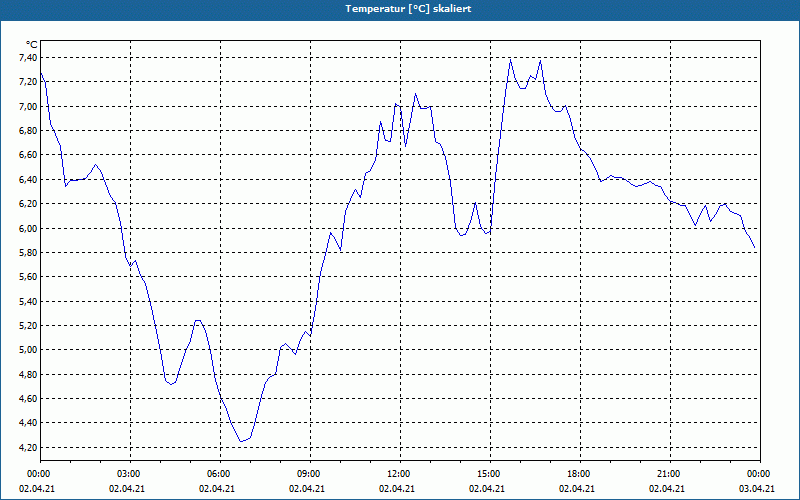Select the 6,00 temperature tick label
The height and width of the screenshot is (500, 800).
pyautogui.click(x=28, y=228)
